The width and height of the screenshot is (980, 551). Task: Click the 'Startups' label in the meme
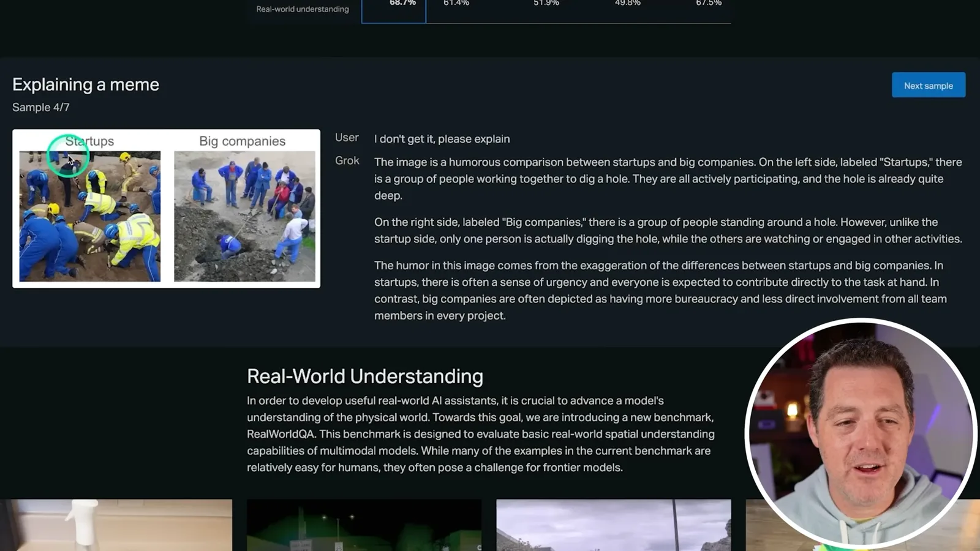[89, 141]
